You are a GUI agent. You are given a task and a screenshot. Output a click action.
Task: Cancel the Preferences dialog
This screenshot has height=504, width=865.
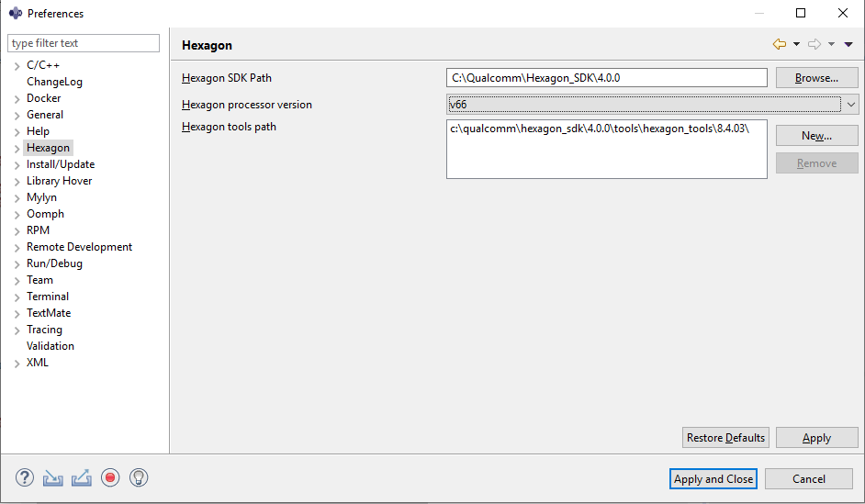click(809, 479)
